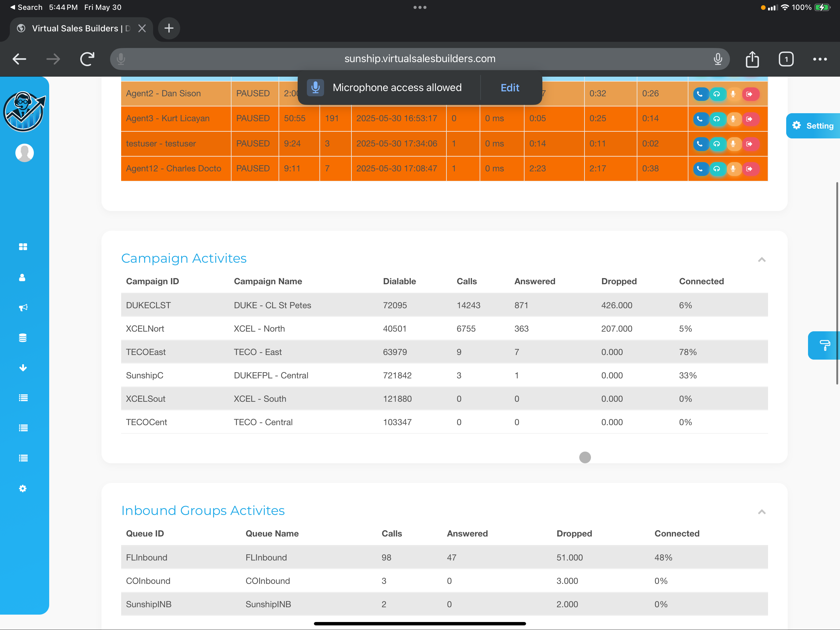Open the tab switcher showing 1 tab

tap(786, 59)
